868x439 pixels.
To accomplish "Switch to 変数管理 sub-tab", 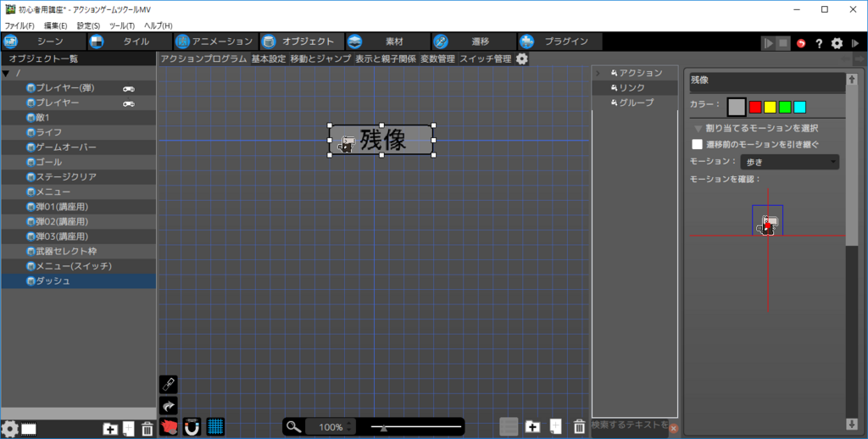I will [437, 58].
